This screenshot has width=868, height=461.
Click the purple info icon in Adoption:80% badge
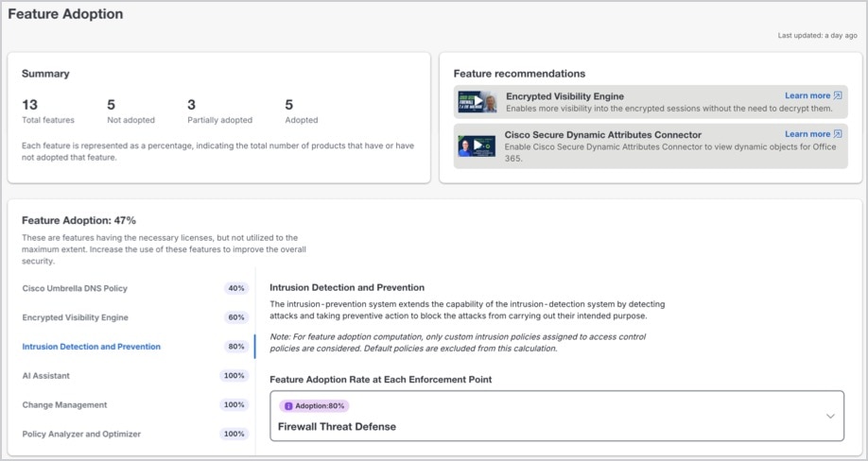(288, 406)
